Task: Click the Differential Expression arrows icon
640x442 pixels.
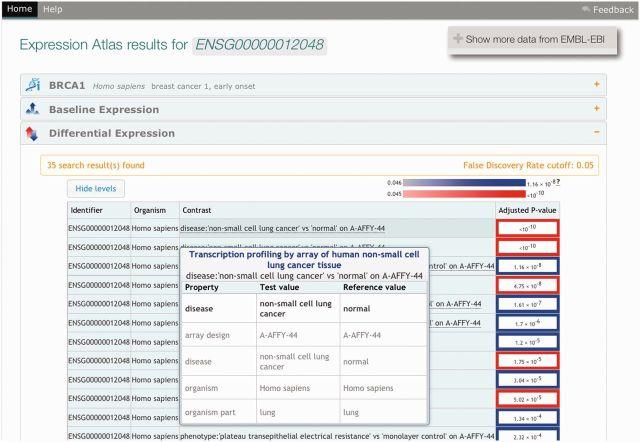Action: click(x=32, y=133)
